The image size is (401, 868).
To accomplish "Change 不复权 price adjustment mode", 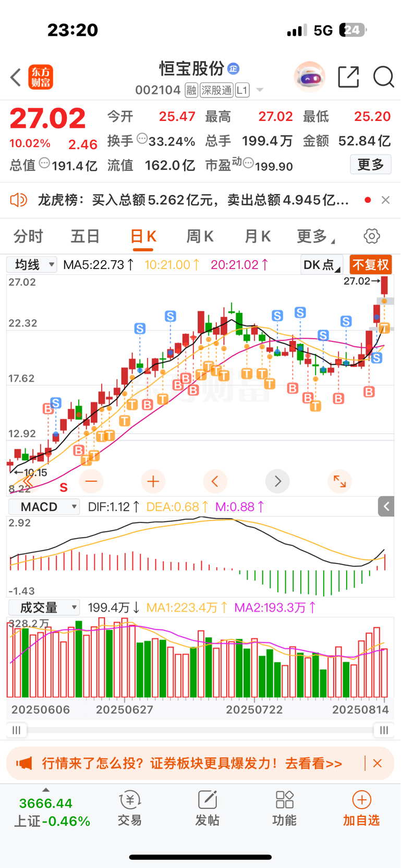I will click(x=371, y=265).
